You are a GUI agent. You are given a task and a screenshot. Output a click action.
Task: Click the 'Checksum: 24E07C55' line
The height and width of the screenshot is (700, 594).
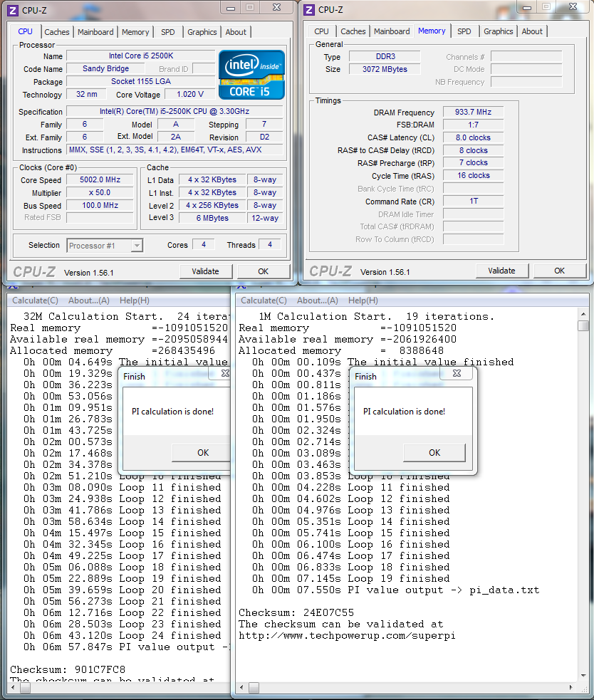[296, 612]
